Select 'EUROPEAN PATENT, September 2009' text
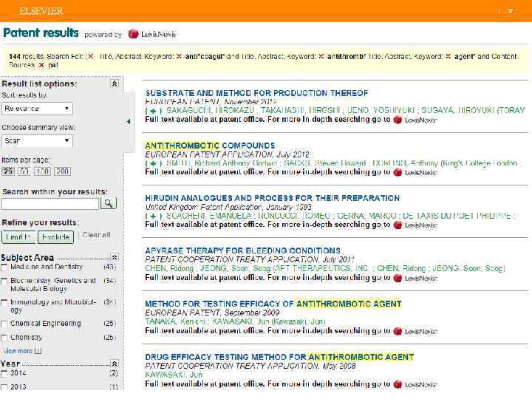The width and height of the screenshot is (532, 399). point(212,313)
